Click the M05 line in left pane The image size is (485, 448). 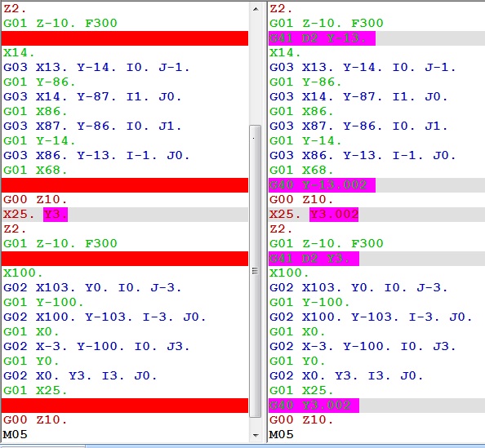[x=16, y=434]
